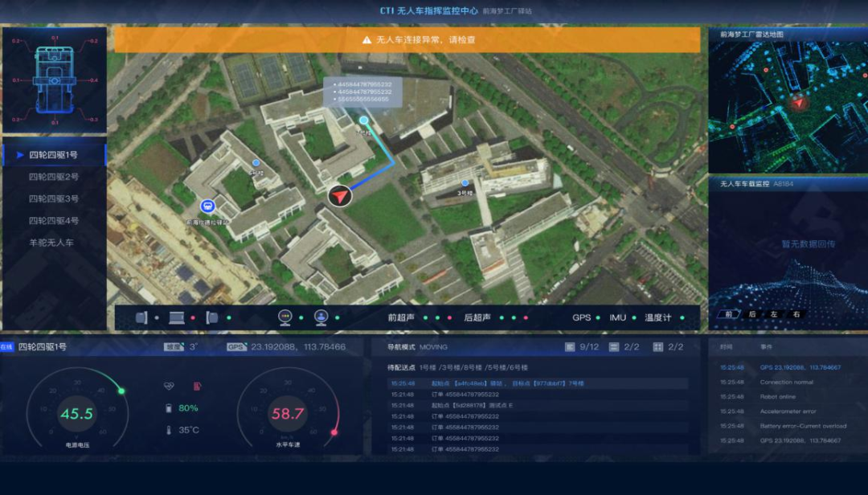Image resolution: width=868 pixels, height=495 pixels.
Task: Click the thermometer icon beside 35°C
Action: click(169, 430)
